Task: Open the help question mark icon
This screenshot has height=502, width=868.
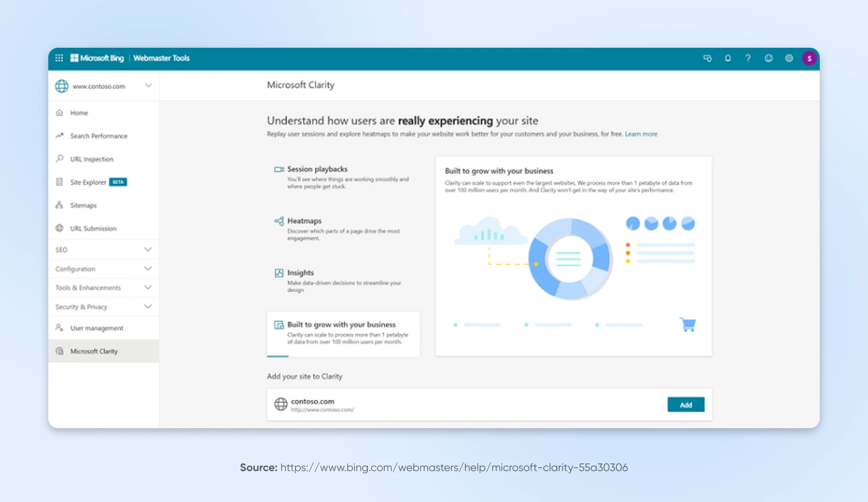Action: [x=748, y=58]
